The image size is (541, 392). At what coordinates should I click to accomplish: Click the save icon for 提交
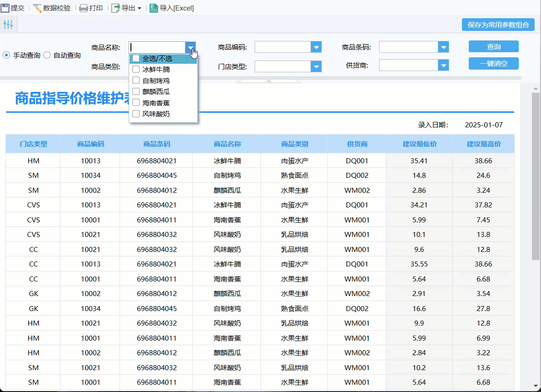click(x=5, y=8)
